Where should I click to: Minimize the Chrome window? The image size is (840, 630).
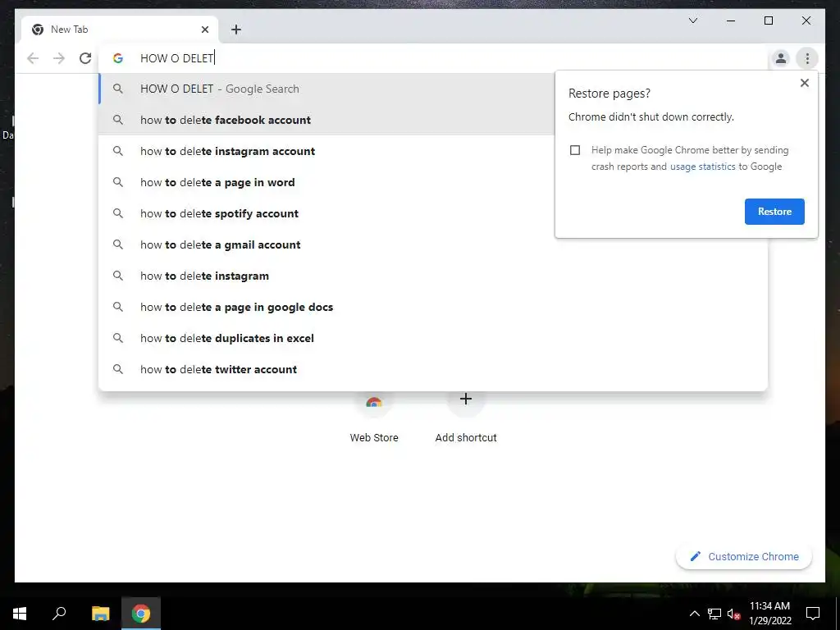point(731,21)
